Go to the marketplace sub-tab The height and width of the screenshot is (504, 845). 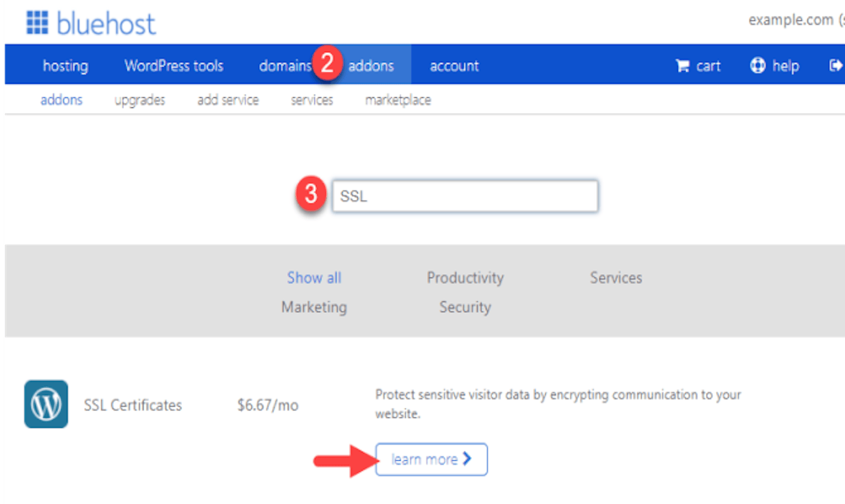pyautogui.click(x=398, y=100)
